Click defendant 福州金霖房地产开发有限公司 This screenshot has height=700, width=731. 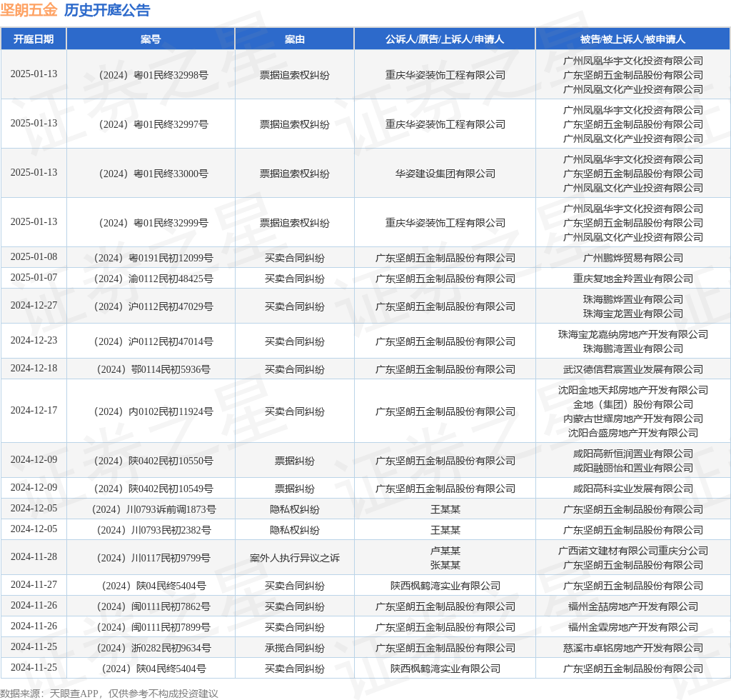[x=633, y=627]
